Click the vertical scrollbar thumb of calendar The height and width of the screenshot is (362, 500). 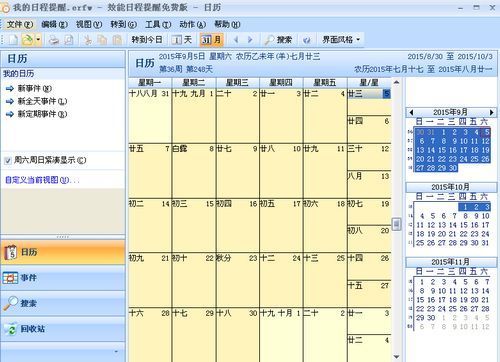point(396,224)
